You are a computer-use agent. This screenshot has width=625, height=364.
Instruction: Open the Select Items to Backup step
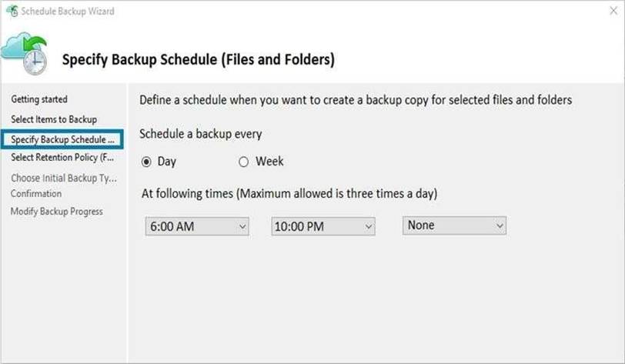click(54, 119)
